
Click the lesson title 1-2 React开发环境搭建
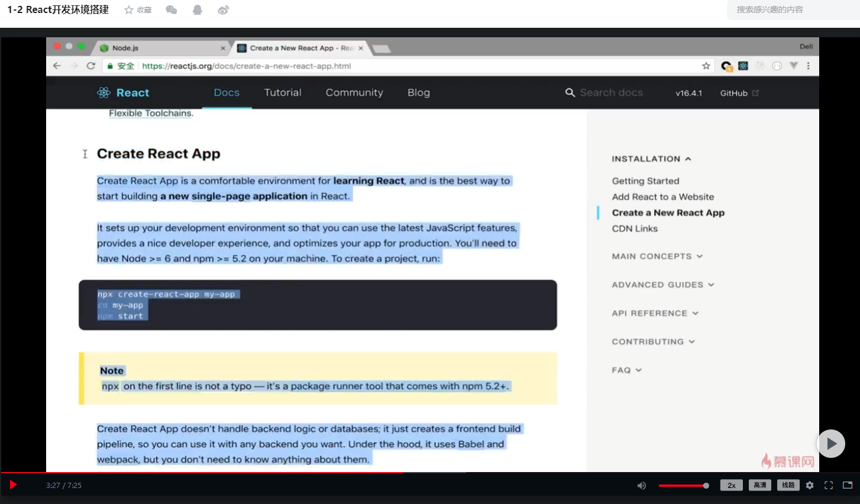click(x=58, y=9)
